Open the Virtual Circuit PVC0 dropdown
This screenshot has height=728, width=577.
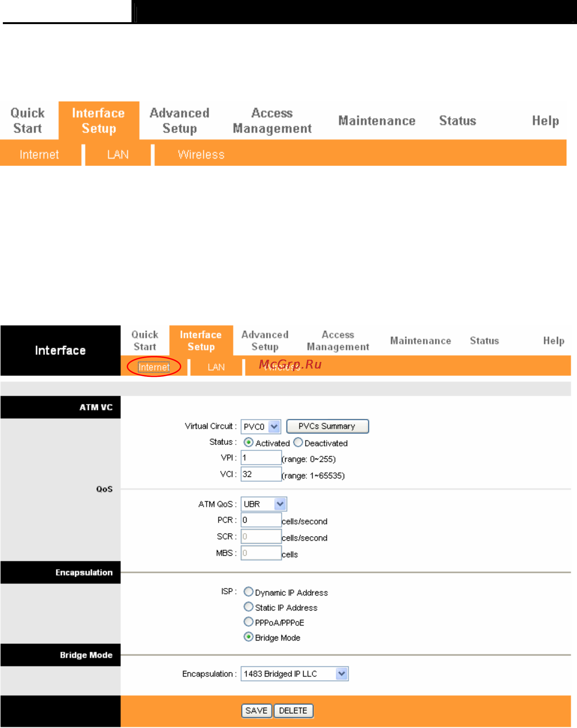(x=261, y=427)
